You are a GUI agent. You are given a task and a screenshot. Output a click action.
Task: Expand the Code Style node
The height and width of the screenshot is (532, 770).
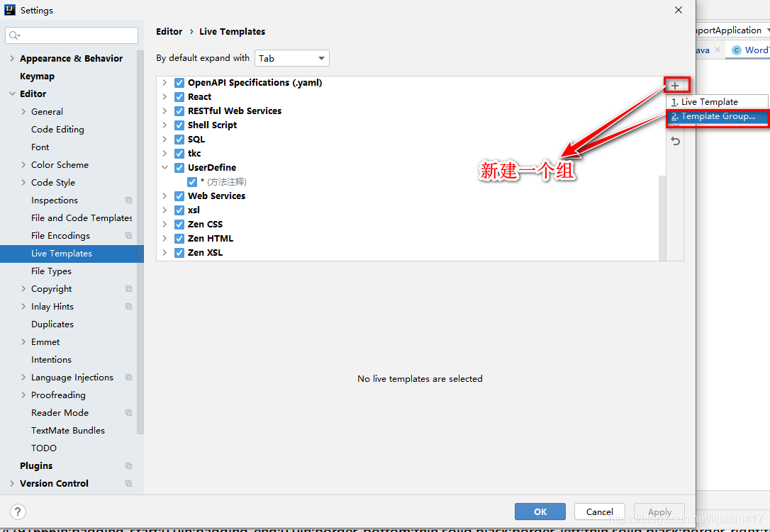click(x=23, y=183)
